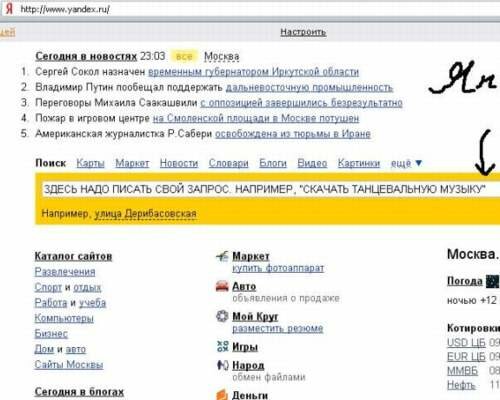
Task: Select the Москва news tab
Action: click(x=222, y=56)
